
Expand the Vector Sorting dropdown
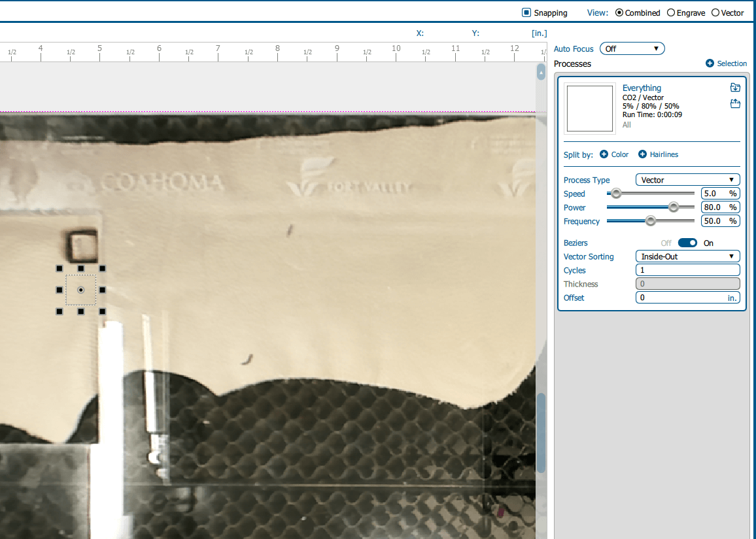[x=687, y=256]
